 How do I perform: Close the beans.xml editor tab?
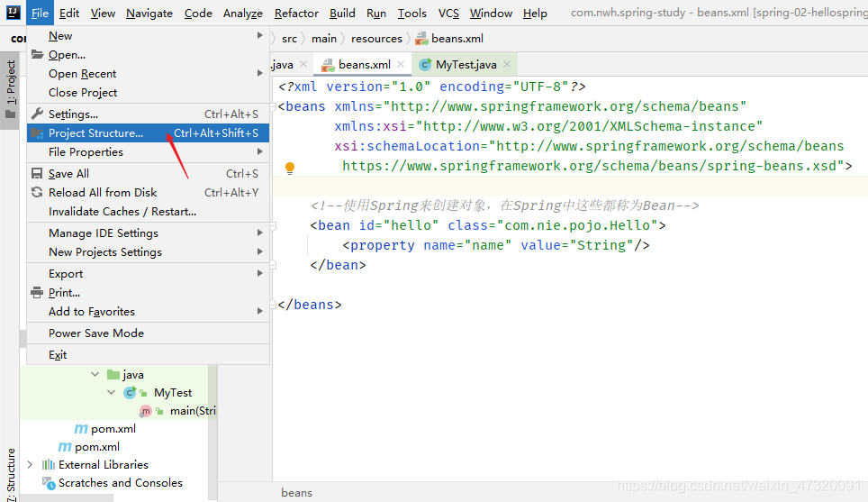tap(401, 64)
